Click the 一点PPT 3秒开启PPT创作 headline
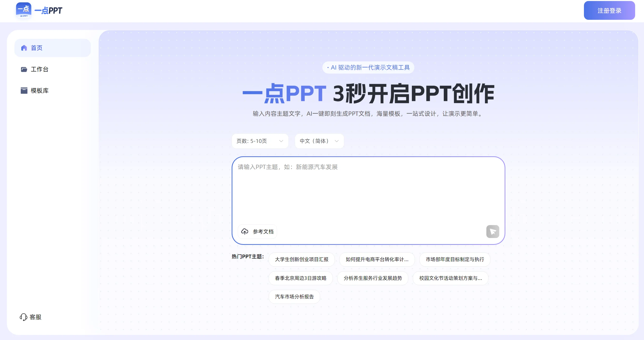 click(368, 94)
